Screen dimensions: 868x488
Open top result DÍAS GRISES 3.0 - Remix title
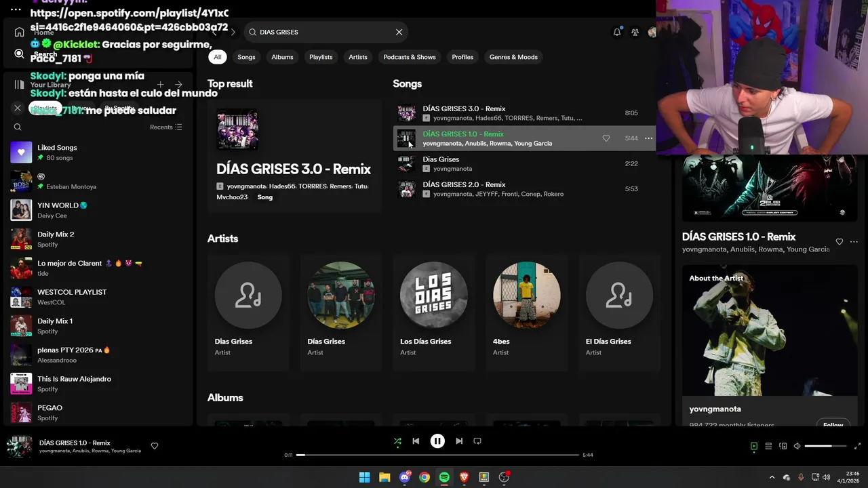click(294, 169)
